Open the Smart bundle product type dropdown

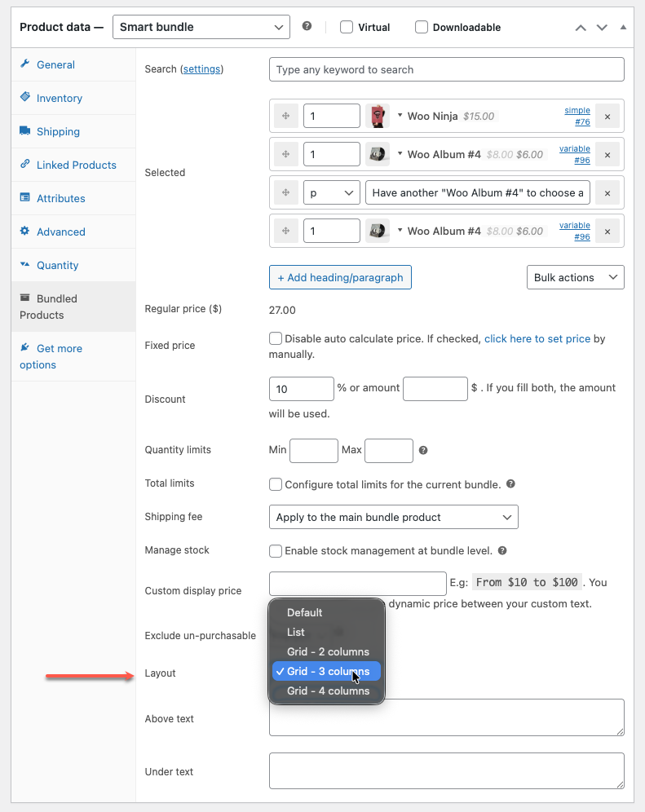point(201,27)
